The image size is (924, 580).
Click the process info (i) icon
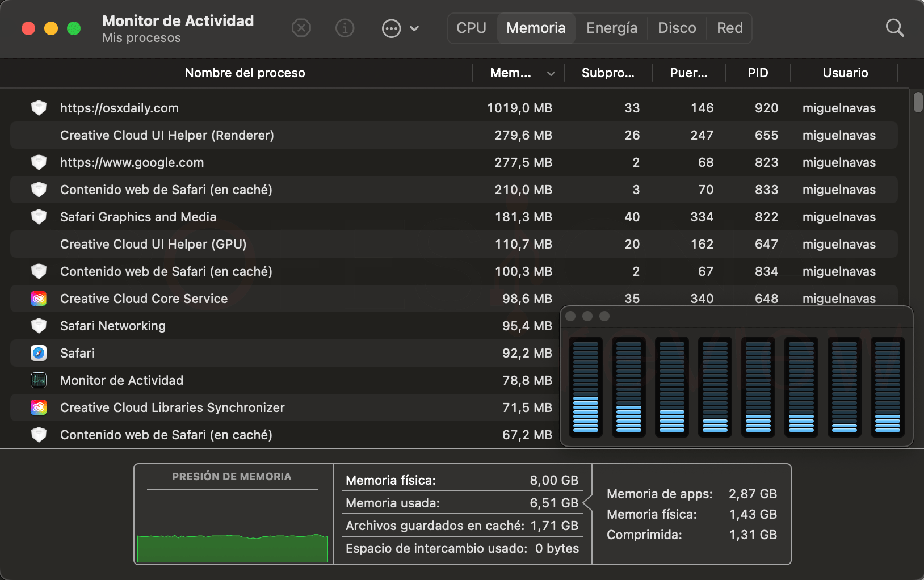tap(345, 28)
